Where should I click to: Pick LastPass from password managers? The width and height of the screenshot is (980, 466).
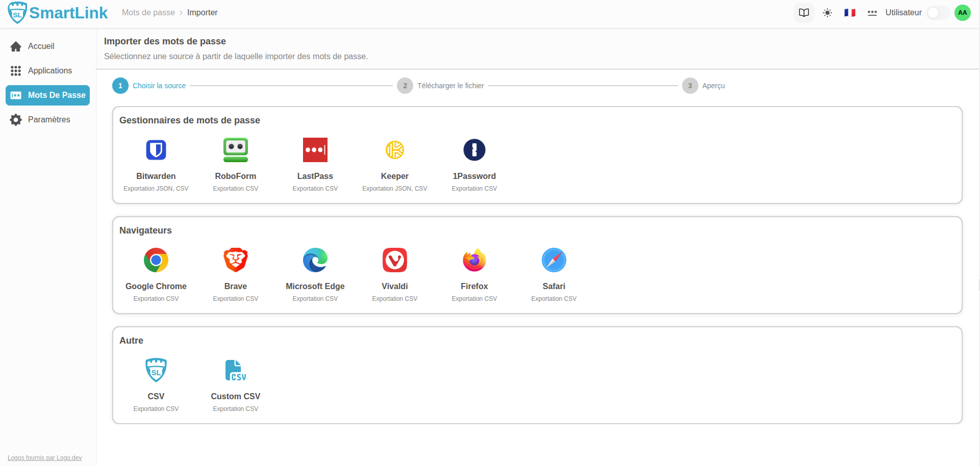click(315, 150)
